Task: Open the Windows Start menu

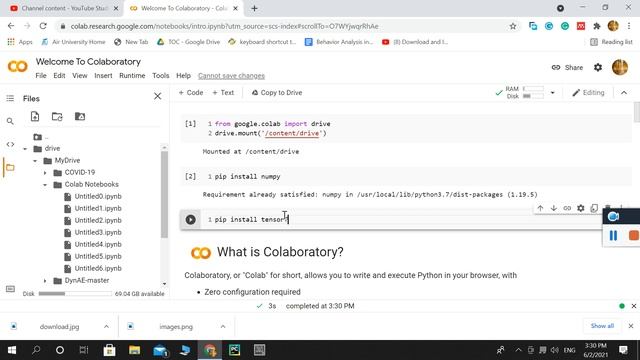Action: [x=12, y=350]
